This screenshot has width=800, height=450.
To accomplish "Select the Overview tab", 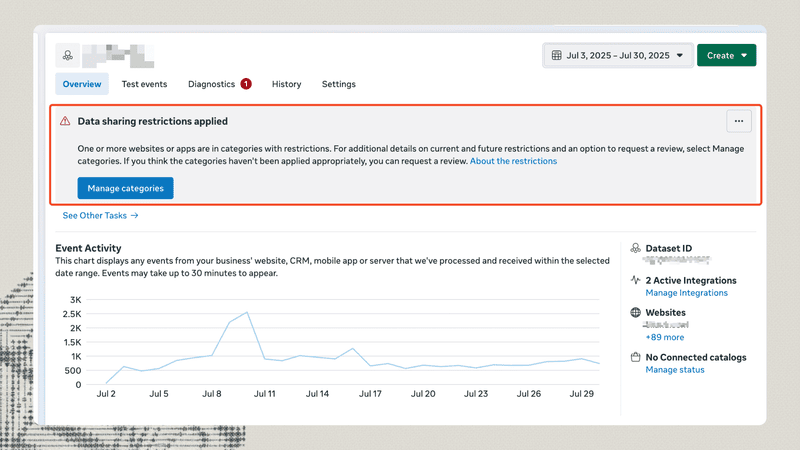I will [82, 84].
